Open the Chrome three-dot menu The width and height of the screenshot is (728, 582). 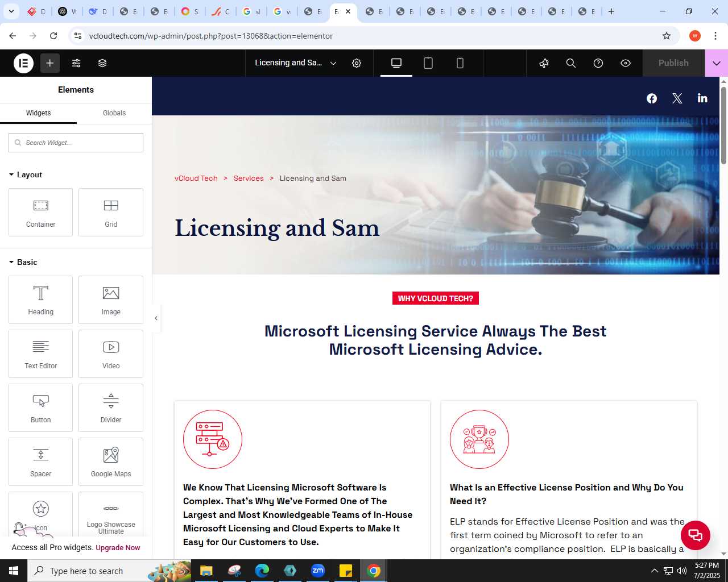coord(715,36)
